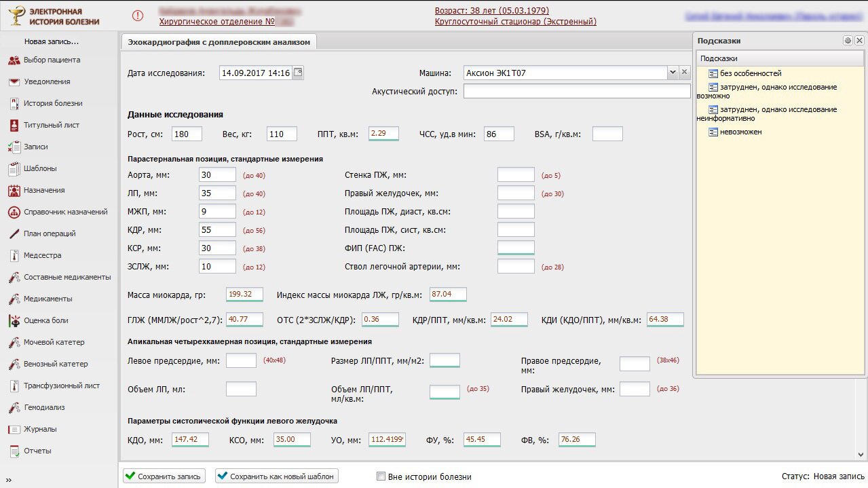Click Новая запись... in the sidebar

click(x=52, y=41)
